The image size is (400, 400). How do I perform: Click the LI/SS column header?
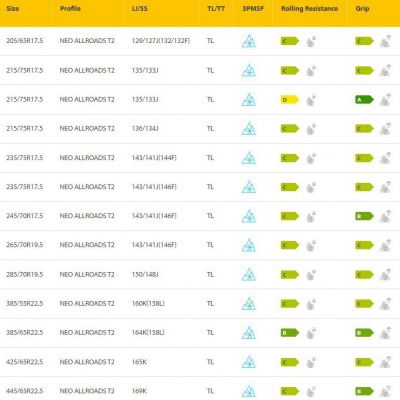click(x=140, y=9)
